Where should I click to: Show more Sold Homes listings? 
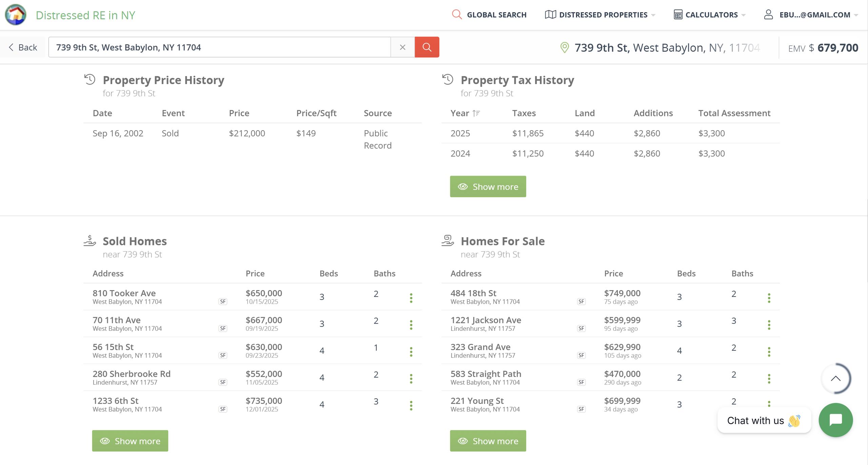click(x=130, y=441)
